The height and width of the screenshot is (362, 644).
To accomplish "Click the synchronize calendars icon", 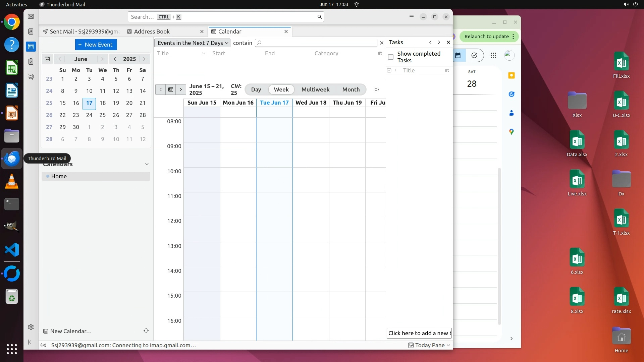I will pos(146,331).
